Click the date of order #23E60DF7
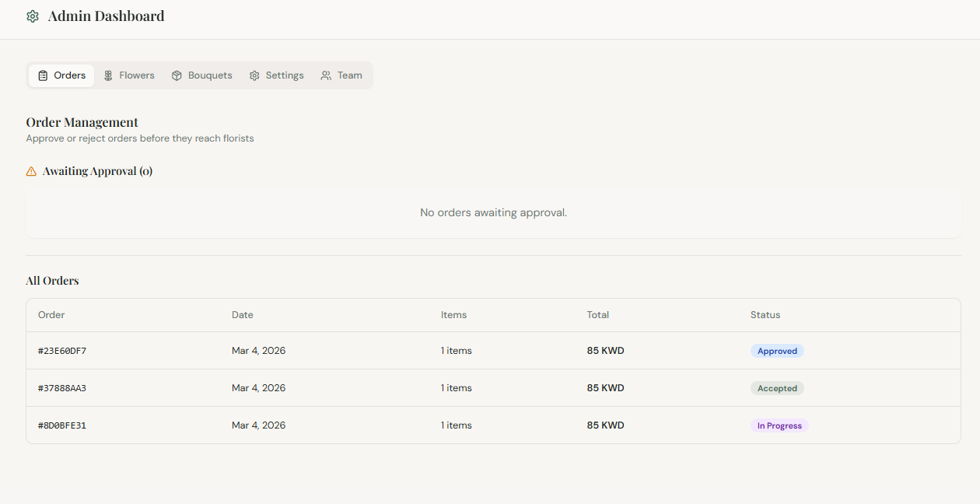980x504 pixels. click(x=258, y=351)
